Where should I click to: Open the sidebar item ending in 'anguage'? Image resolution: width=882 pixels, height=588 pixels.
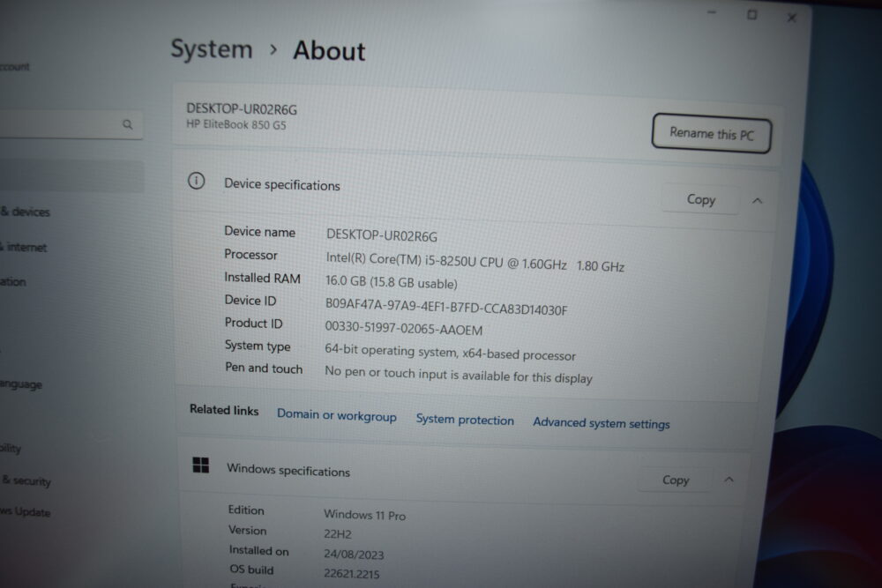click(x=21, y=384)
